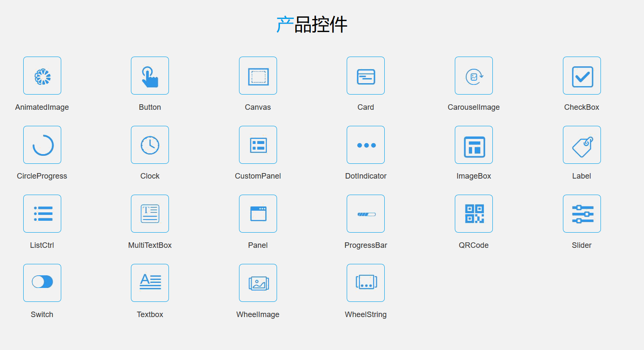Screen dimensions: 644x350
Task: Choose the Slider control icon
Action: tap(582, 214)
